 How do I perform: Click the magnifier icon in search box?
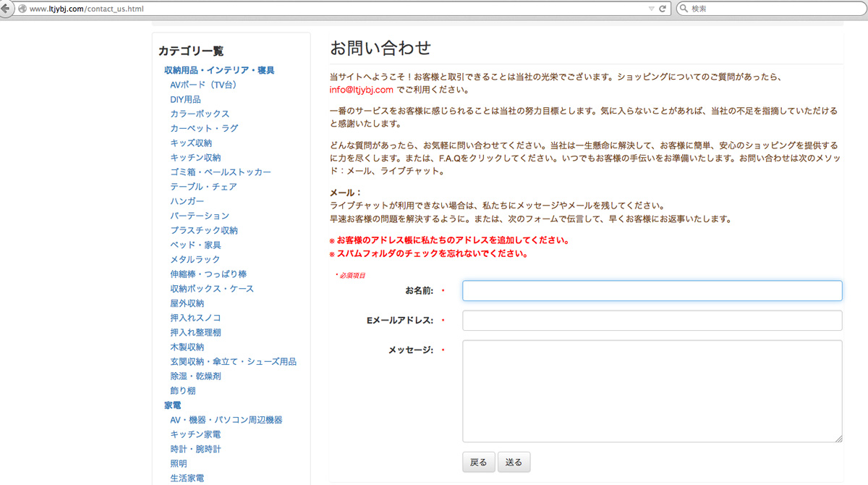point(684,9)
